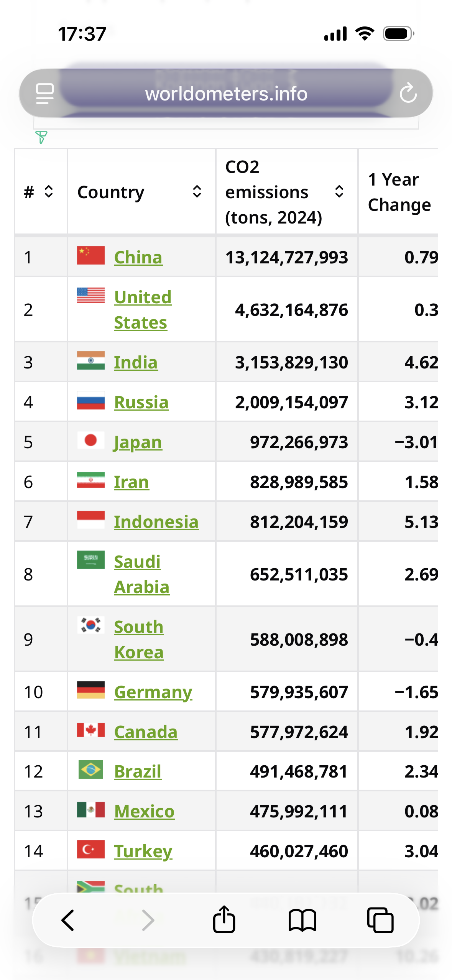
Task: Open the reader/page menu icon
Action: (44, 93)
